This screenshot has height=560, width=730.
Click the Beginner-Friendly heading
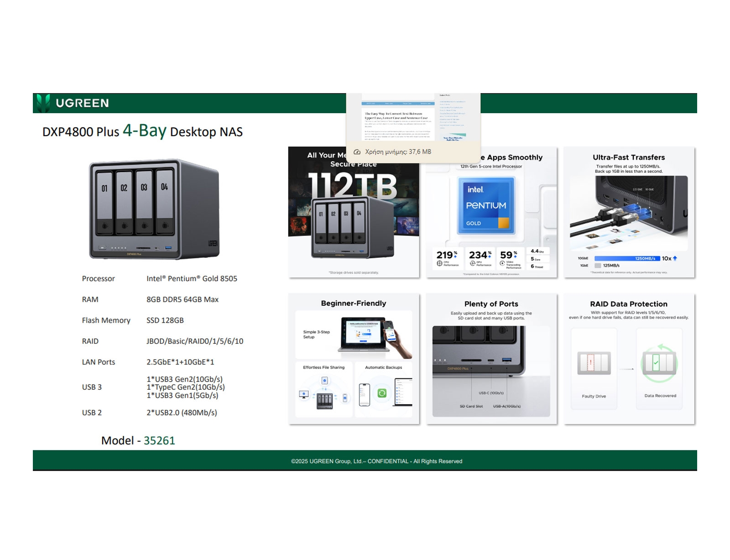(x=353, y=304)
